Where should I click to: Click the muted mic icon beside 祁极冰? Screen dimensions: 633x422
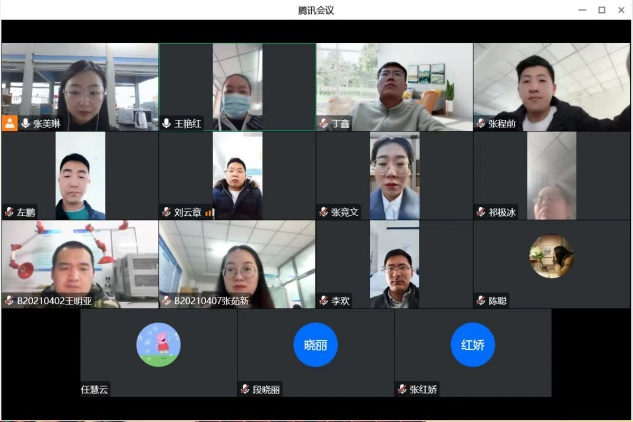[481, 212]
